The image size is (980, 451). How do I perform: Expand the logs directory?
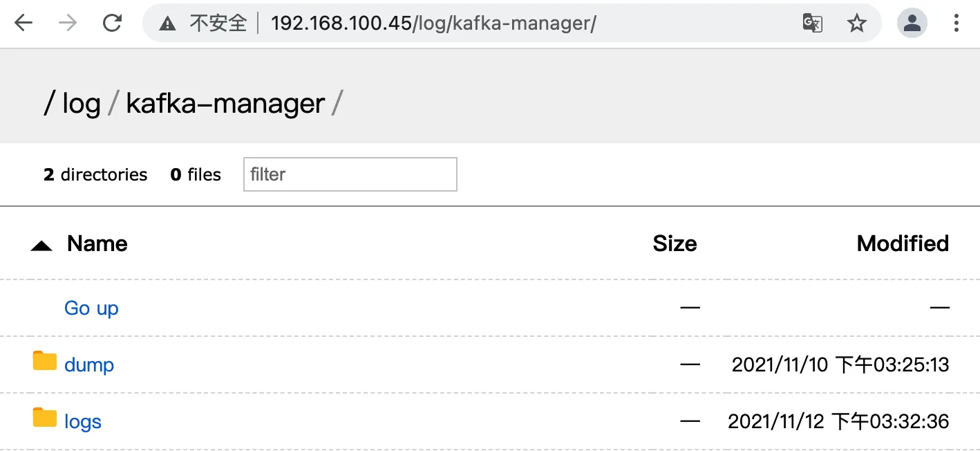[82, 421]
